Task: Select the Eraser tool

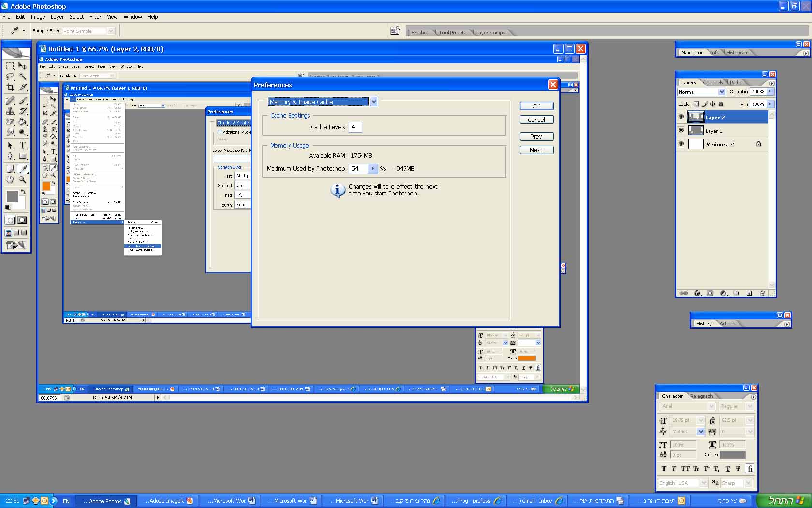Action: 10,121
